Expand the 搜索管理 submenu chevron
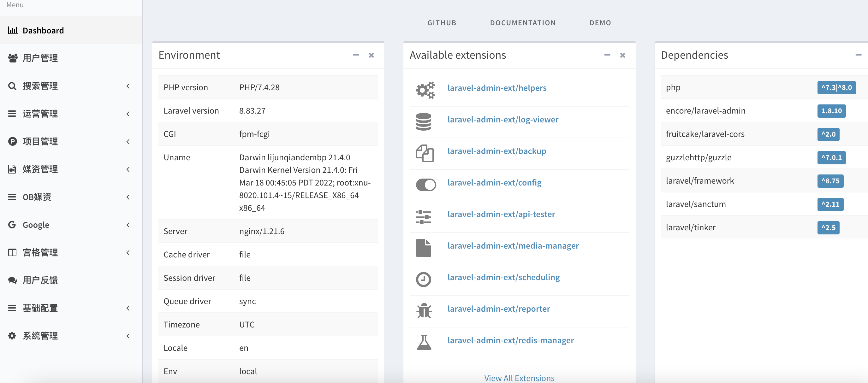 (x=128, y=86)
